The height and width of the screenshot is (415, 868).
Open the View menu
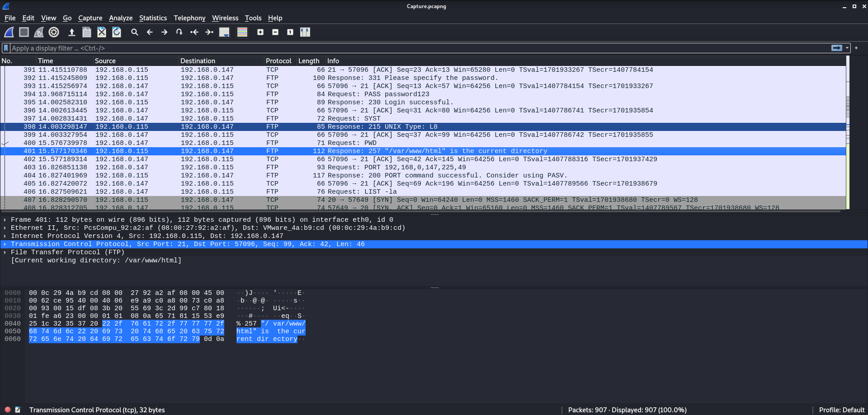tap(49, 18)
